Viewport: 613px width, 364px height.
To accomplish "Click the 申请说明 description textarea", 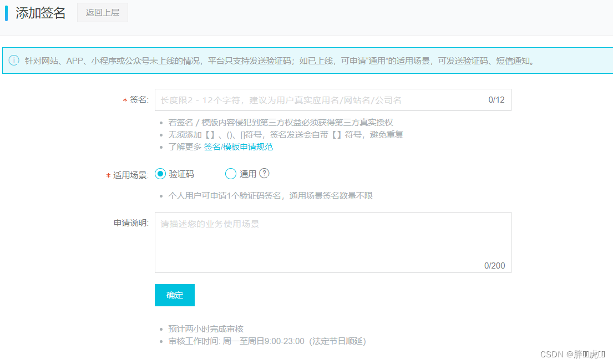I will (333, 239).
